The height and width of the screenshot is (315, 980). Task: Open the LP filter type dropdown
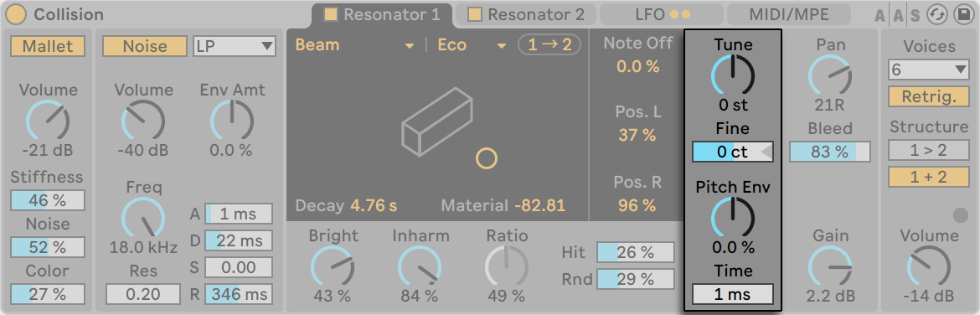tap(235, 45)
